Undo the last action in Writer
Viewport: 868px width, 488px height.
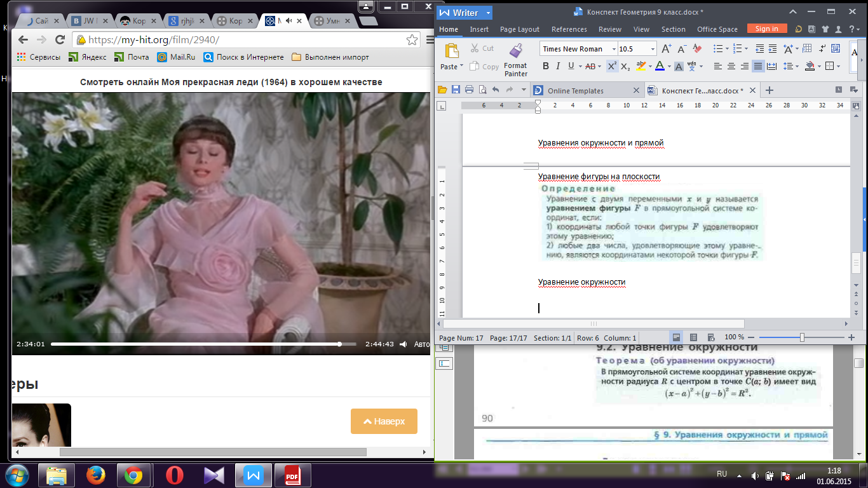[496, 90]
